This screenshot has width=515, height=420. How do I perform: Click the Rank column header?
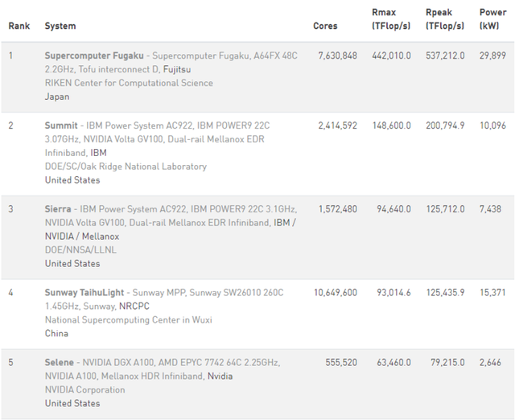[19, 26]
